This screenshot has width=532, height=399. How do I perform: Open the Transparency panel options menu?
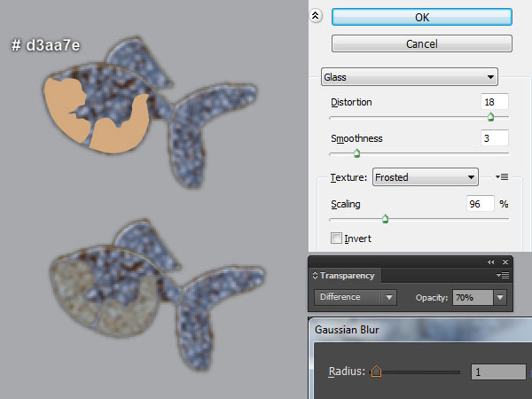click(x=503, y=275)
